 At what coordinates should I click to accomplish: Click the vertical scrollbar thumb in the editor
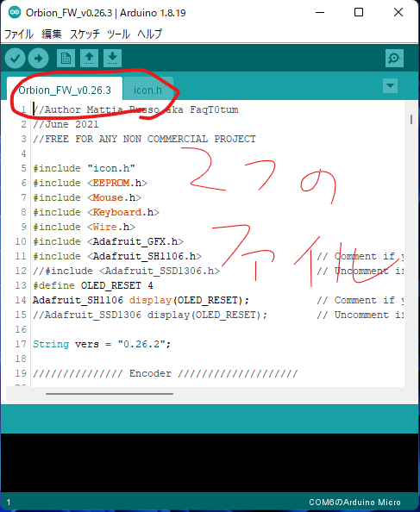pyautogui.click(x=411, y=119)
